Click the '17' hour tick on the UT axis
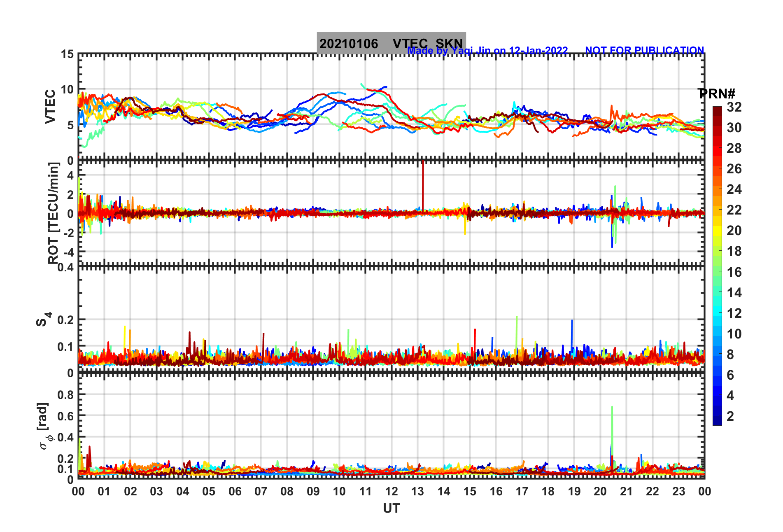 522,491
